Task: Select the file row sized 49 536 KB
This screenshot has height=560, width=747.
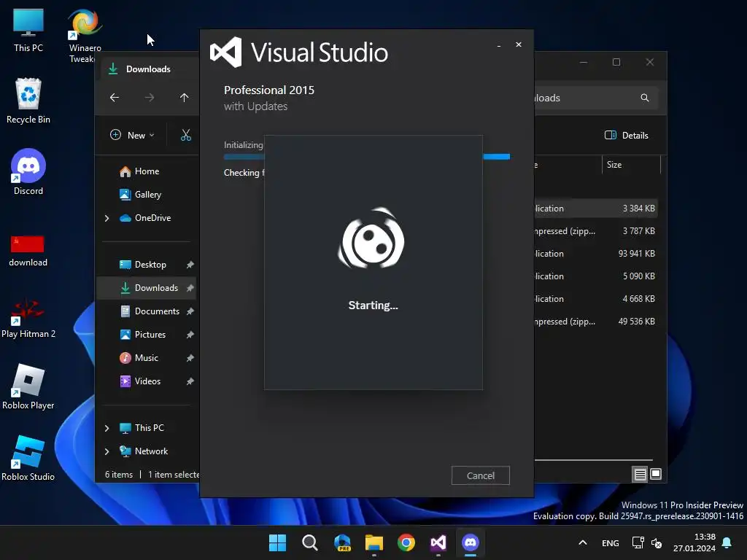Action: pos(595,322)
